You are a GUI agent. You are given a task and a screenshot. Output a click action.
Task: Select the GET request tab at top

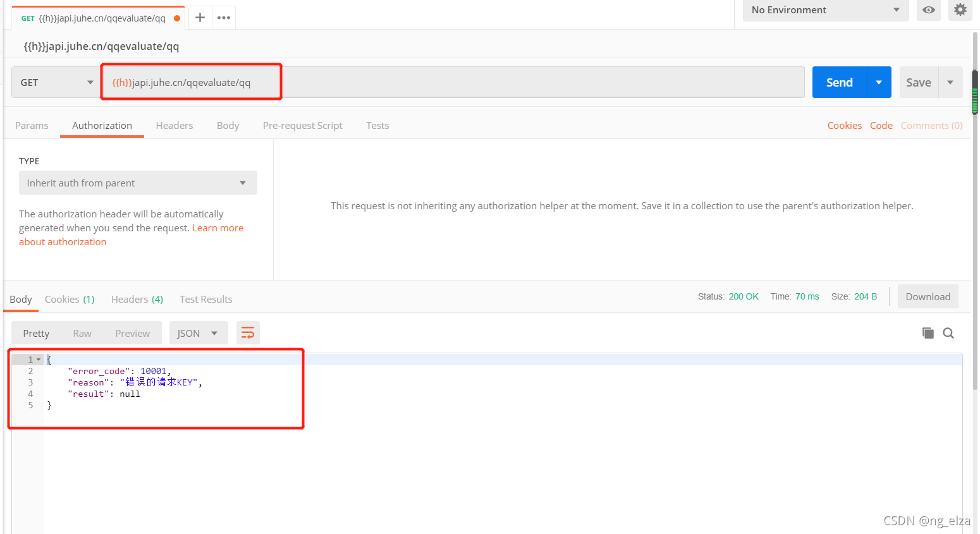pos(99,18)
